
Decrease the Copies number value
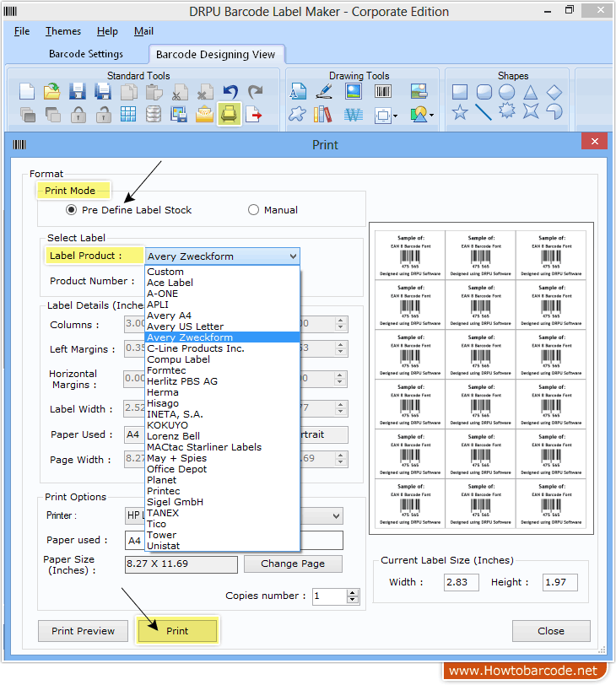tap(353, 599)
